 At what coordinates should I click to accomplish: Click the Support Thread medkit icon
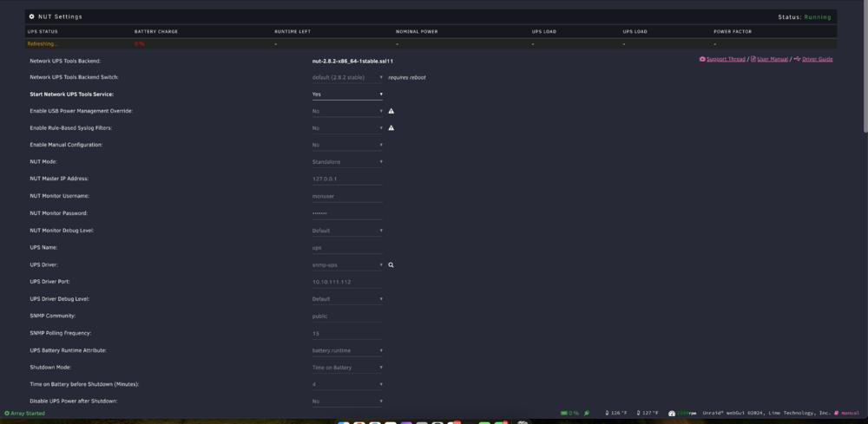click(x=702, y=59)
